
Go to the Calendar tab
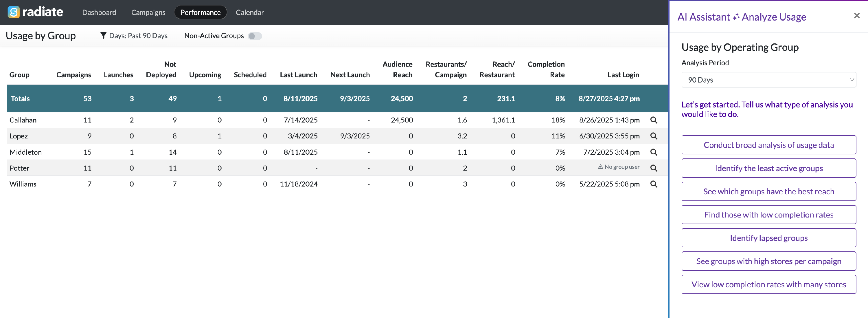249,12
